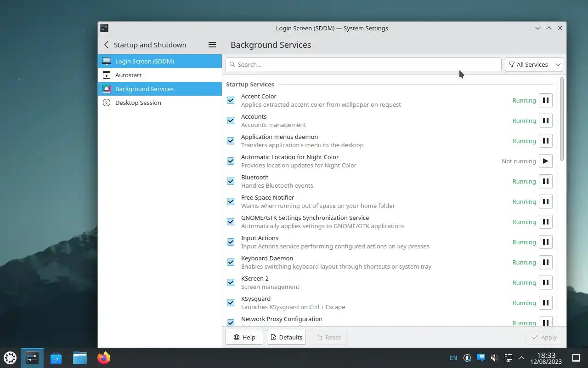Open the All Services filter dropdown
Screen dimensions: 588x368
click(x=534, y=64)
